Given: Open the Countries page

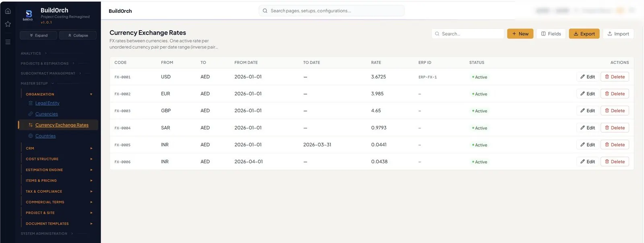Looking at the screenshot, I should pyautogui.click(x=45, y=136).
